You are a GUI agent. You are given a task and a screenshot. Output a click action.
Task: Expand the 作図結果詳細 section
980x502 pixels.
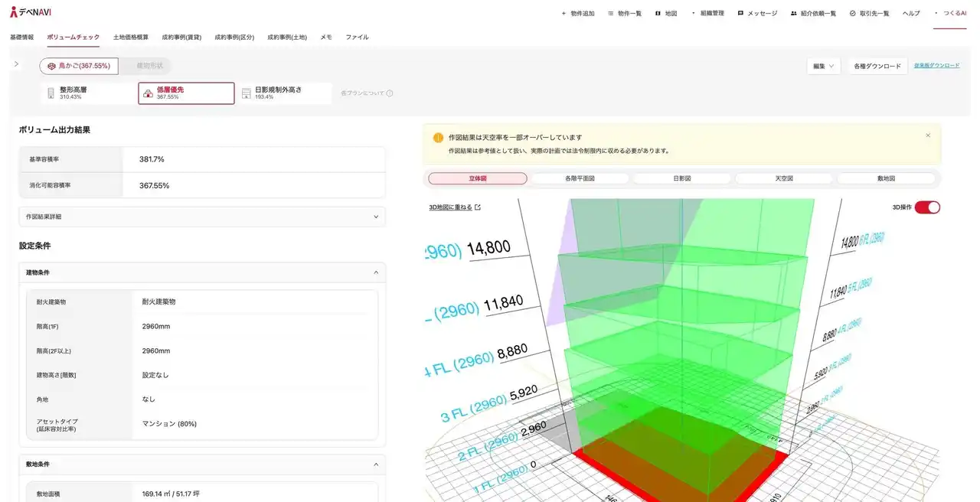(x=375, y=217)
